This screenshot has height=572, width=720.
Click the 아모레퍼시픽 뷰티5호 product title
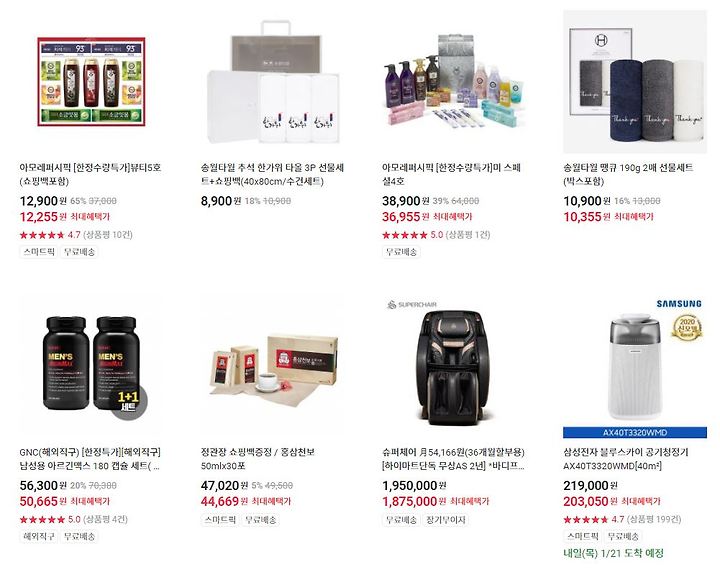[x=90, y=174]
